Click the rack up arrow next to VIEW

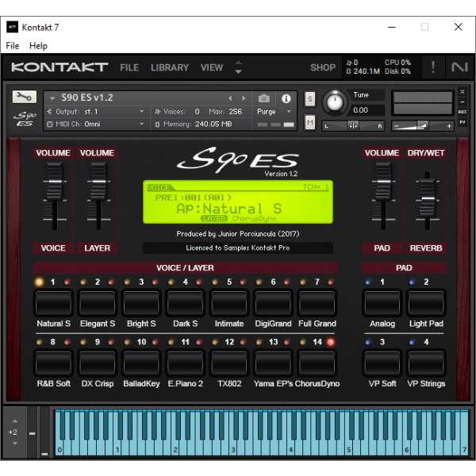(x=238, y=62)
